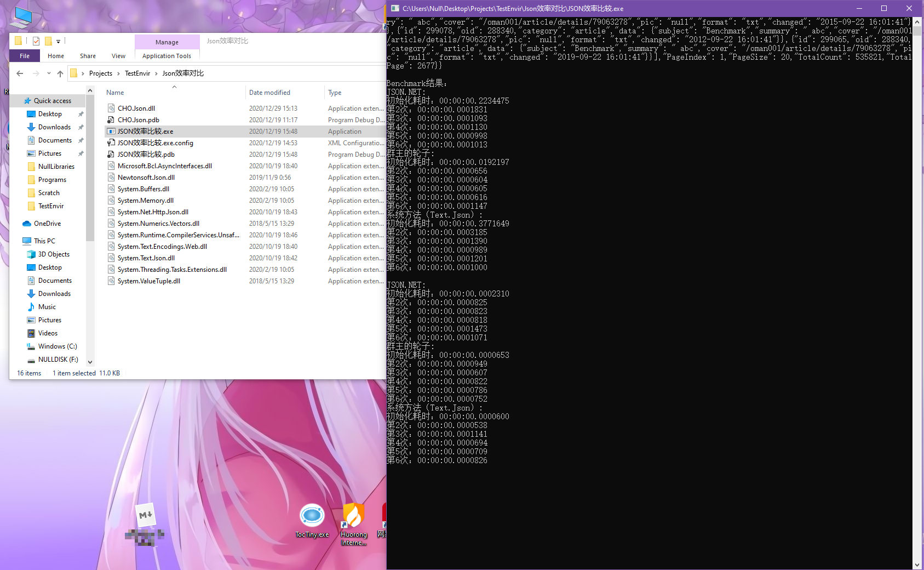Open the File menu in Explorer
This screenshot has height=570, width=924.
(25, 56)
